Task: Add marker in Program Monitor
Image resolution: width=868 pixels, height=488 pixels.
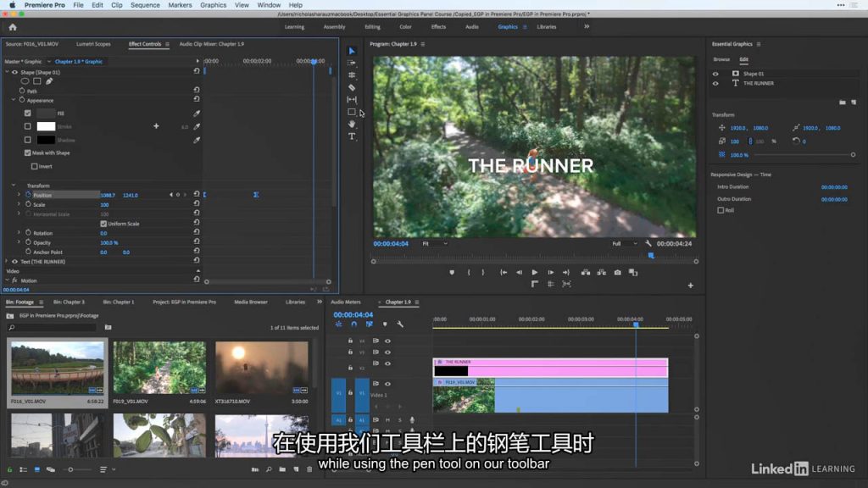Action: click(452, 272)
